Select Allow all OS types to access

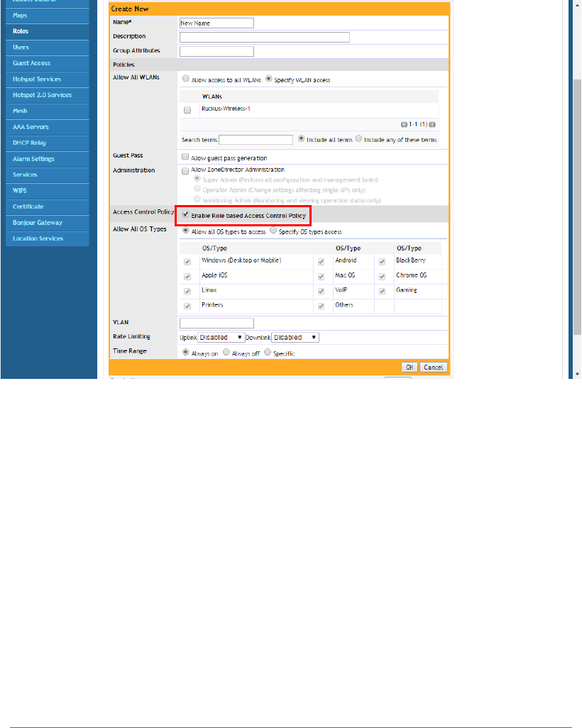click(186, 231)
